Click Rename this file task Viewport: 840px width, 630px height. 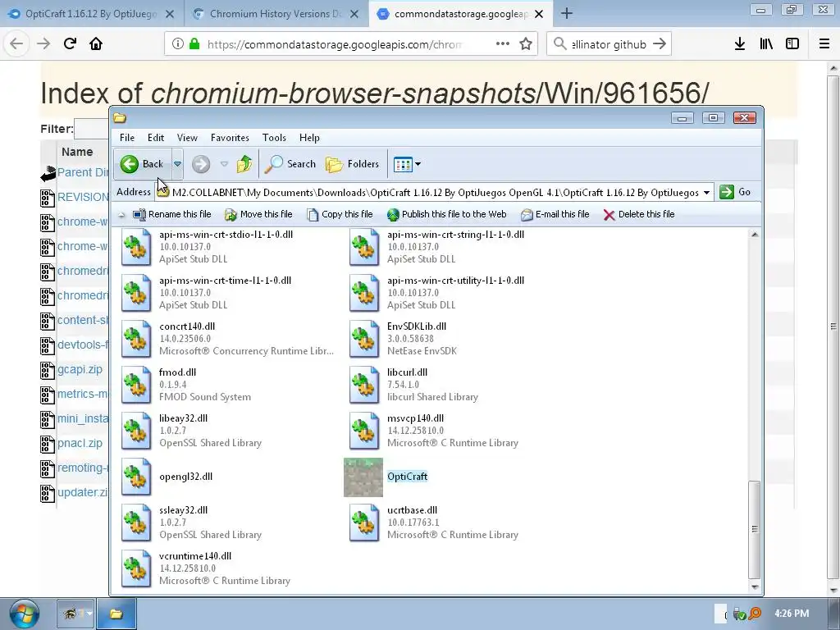172,214
